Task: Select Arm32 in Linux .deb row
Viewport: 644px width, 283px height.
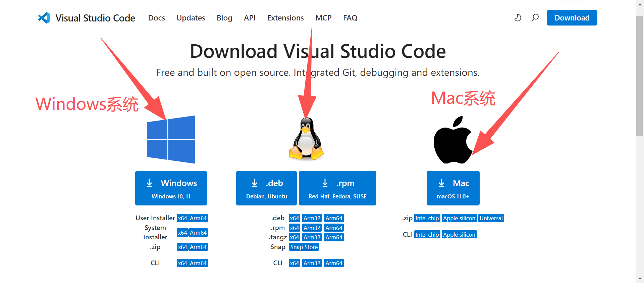Action: click(312, 218)
